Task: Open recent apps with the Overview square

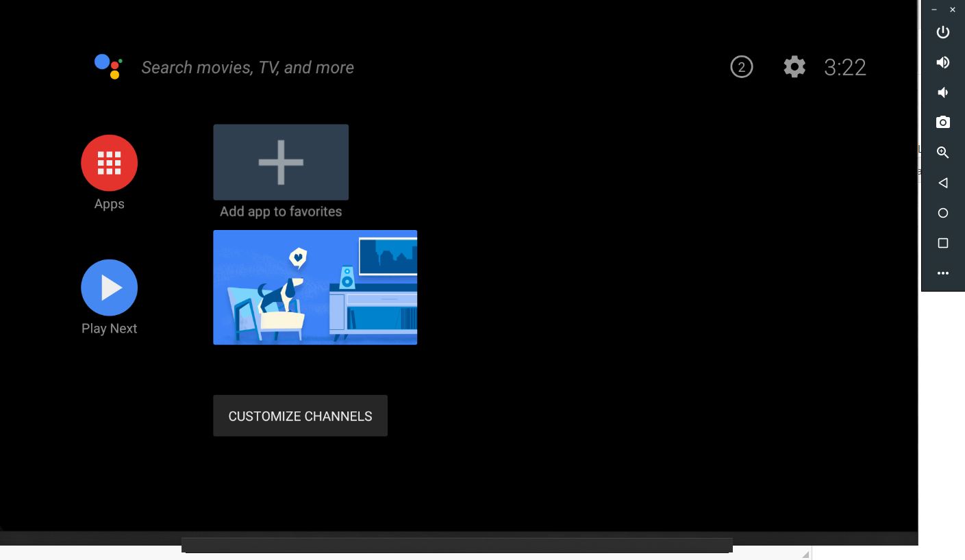Action: pos(942,243)
